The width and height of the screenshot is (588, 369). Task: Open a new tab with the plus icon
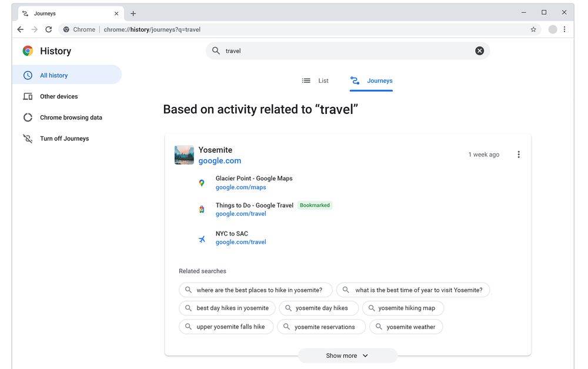pyautogui.click(x=133, y=14)
